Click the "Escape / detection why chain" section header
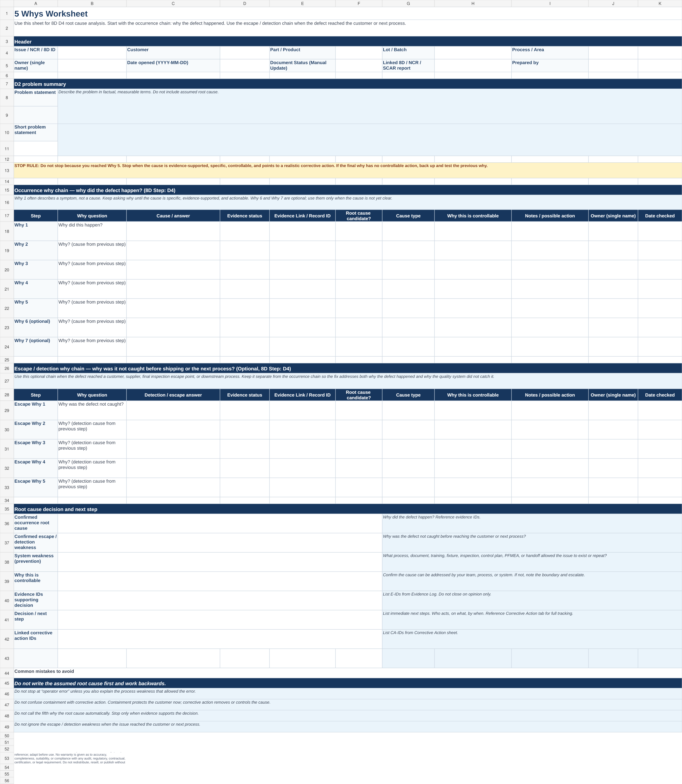The height and width of the screenshot is (784, 682). coord(348,368)
